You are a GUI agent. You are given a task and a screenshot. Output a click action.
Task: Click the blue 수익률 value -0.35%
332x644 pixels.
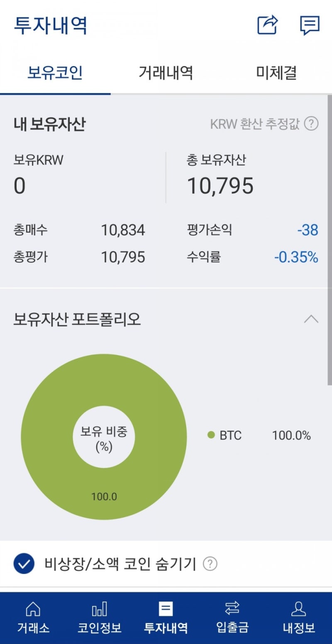point(296,257)
